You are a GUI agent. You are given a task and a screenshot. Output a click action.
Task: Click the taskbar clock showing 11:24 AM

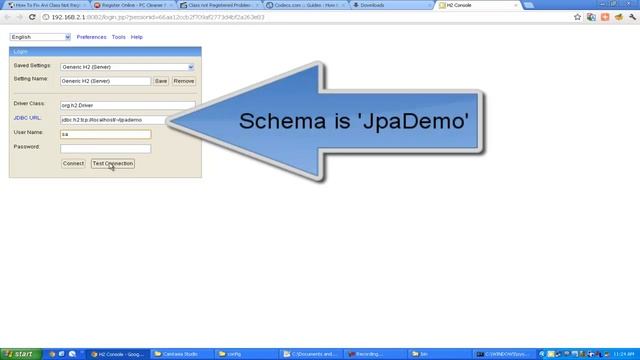624,354
